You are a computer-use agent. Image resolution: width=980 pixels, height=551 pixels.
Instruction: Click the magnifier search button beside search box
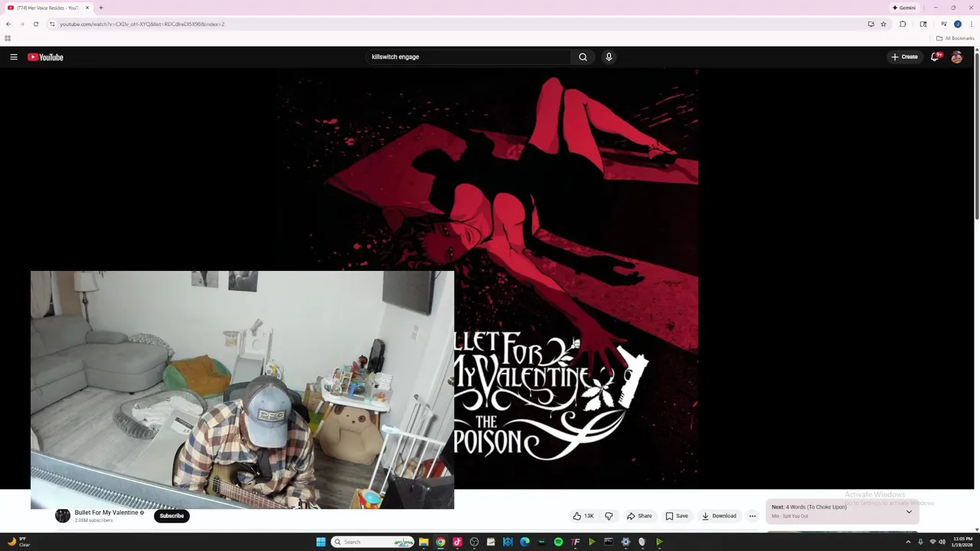tap(583, 57)
